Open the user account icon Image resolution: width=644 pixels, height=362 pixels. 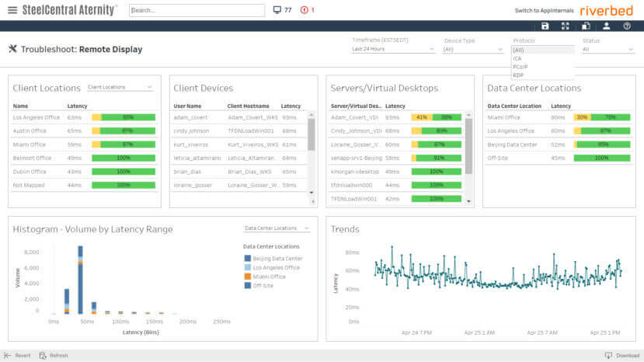point(606,26)
